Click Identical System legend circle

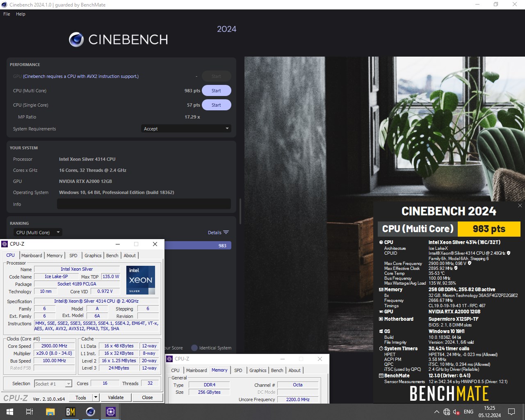tap(194, 348)
